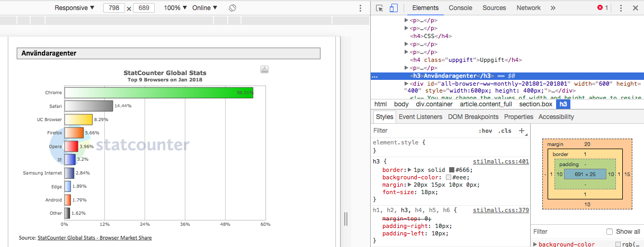This screenshot has width=644, height=247.
Task: Click the red error count indicator
Action: coord(603,8)
